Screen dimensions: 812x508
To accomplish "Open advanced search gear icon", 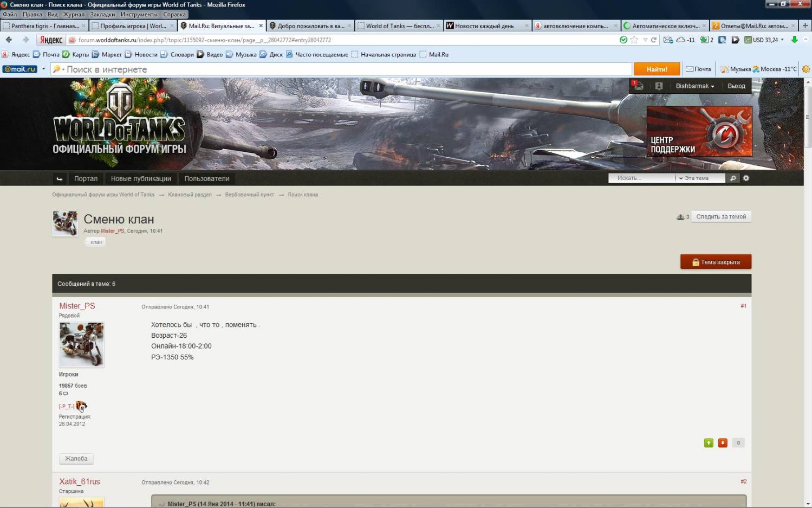I will (x=746, y=178).
